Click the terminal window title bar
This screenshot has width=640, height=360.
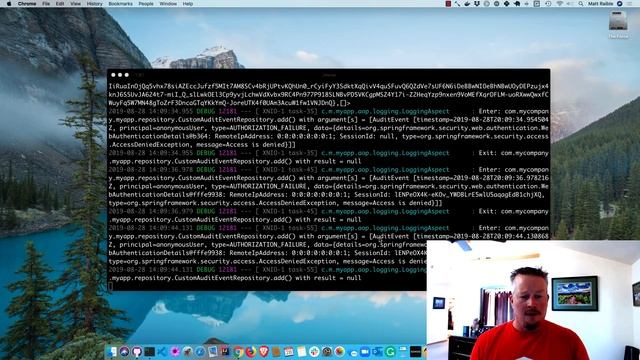click(329, 75)
